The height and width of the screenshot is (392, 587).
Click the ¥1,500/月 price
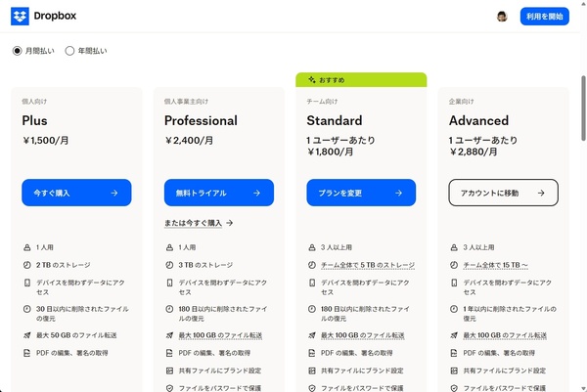(46, 140)
